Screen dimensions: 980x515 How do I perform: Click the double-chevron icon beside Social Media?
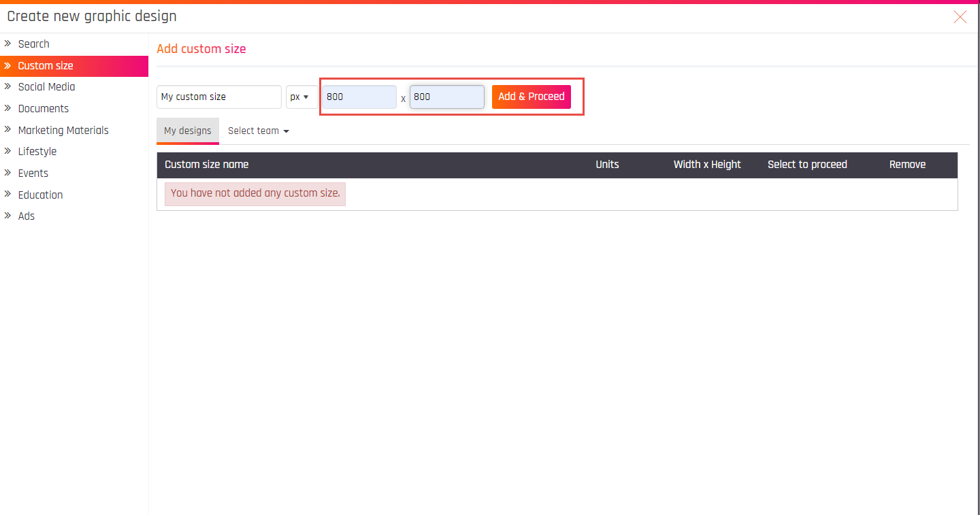pyautogui.click(x=8, y=86)
